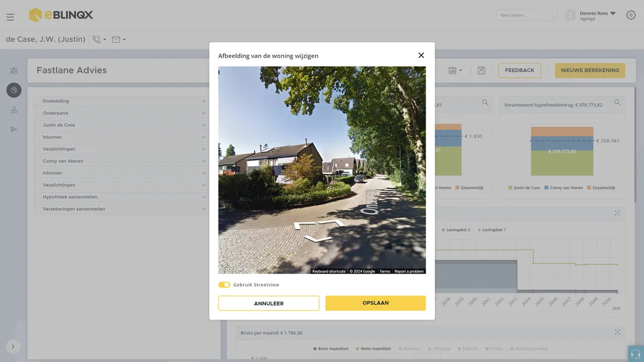Open the chart view dropdown in toolbar
This screenshot has height=362, width=644.
(x=455, y=71)
